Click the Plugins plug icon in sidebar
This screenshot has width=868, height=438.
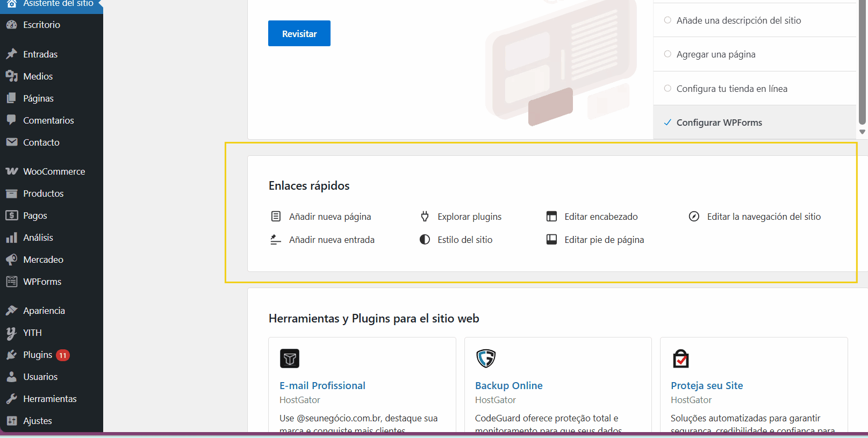(11, 355)
